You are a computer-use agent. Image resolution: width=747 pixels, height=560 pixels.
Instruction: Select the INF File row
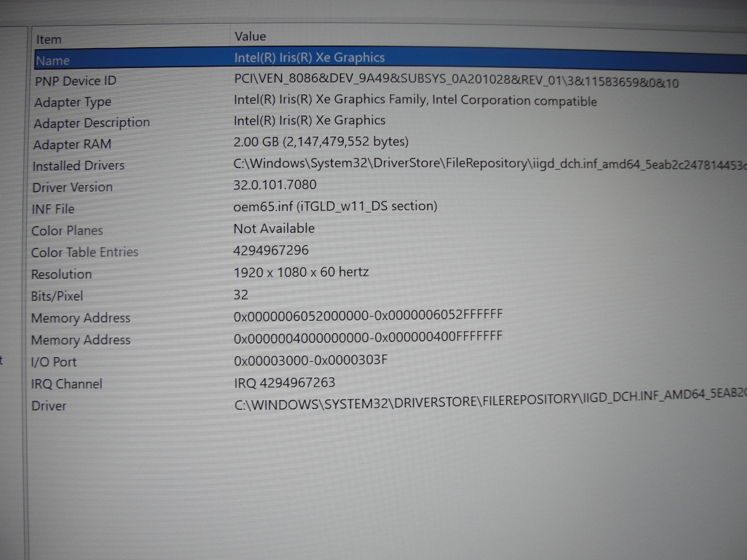click(x=53, y=209)
